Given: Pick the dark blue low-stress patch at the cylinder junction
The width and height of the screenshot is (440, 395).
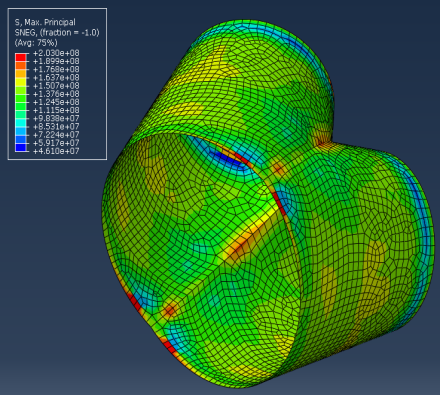Looking at the screenshot, I should [227, 158].
